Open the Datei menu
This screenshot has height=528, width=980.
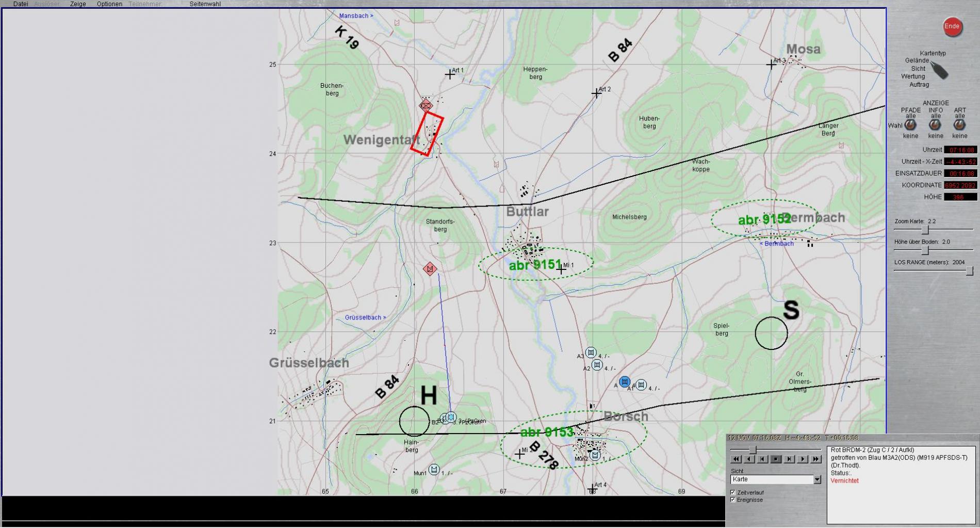click(x=21, y=4)
